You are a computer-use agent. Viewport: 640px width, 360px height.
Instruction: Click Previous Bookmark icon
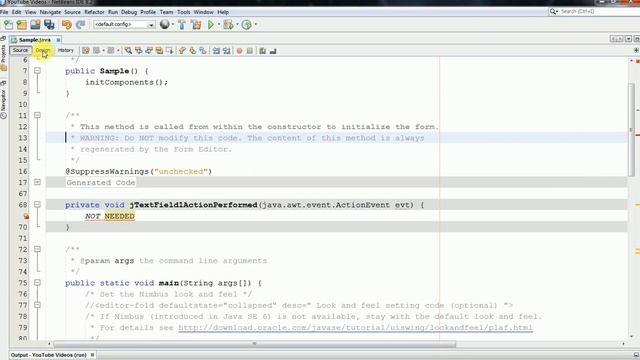click(182, 51)
